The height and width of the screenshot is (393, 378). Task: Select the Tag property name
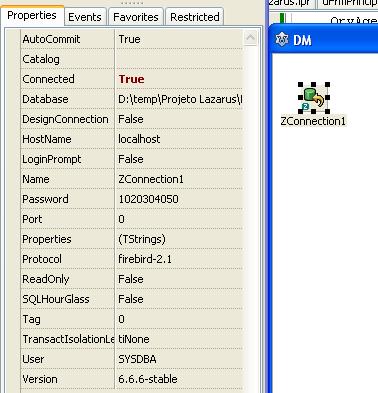[31, 319]
